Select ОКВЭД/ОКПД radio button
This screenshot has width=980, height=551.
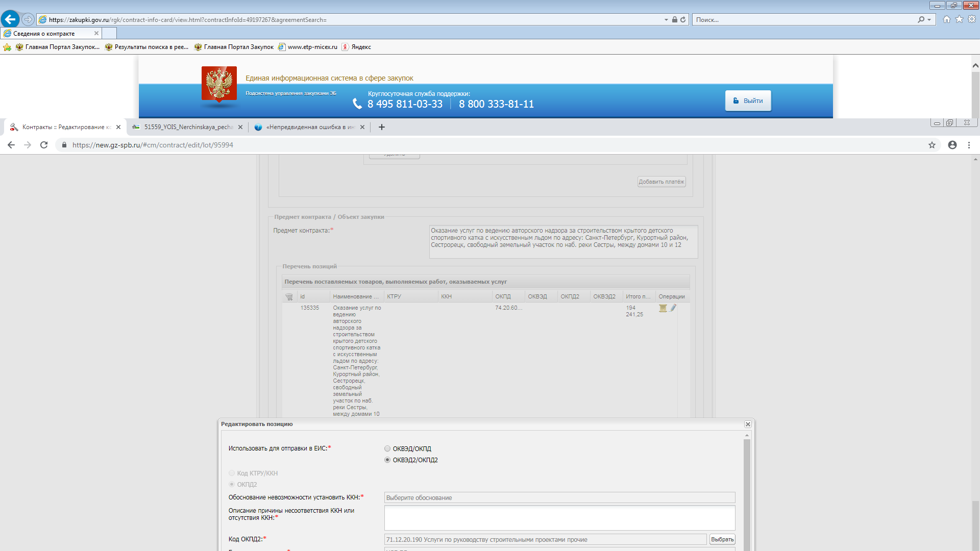[387, 449]
